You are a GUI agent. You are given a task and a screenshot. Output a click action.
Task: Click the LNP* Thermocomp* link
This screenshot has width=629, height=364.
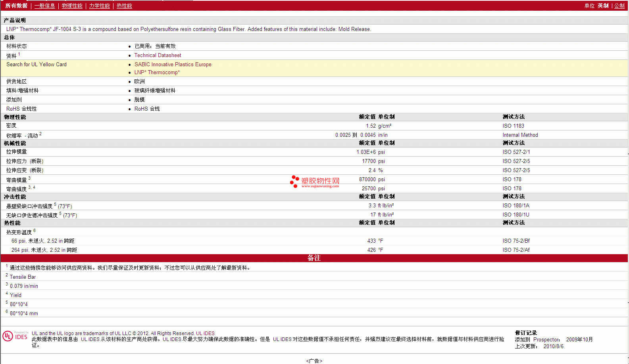click(157, 72)
